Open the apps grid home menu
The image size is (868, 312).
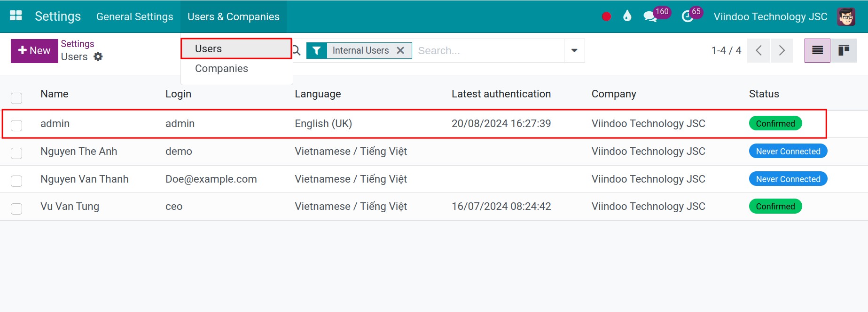click(16, 16)
